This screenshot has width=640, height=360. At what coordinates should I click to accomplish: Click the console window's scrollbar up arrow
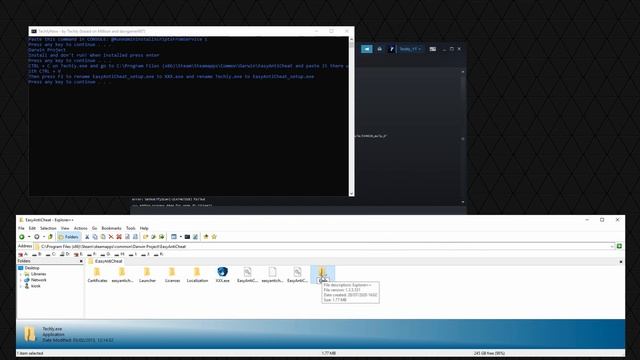(x=351, y=40)
